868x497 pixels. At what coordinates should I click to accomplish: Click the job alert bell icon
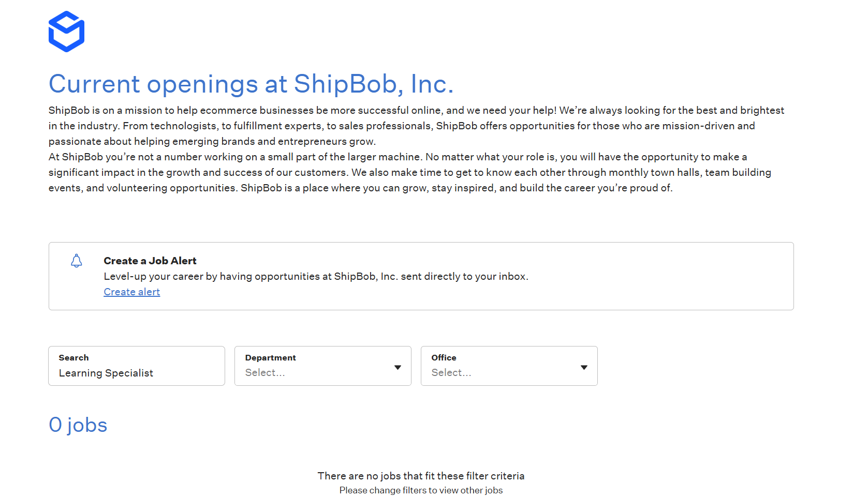pyautogui.click(x=77, y=261)
